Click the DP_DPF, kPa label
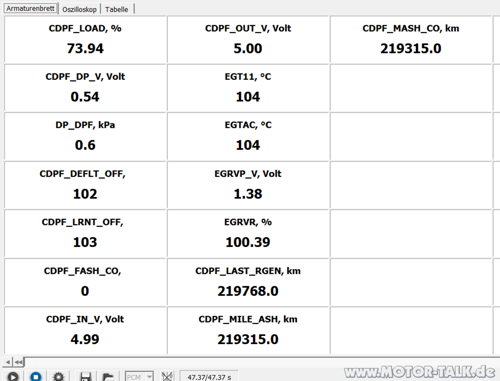The height and width of the screenshot is (381, 500). click(85, 125)
